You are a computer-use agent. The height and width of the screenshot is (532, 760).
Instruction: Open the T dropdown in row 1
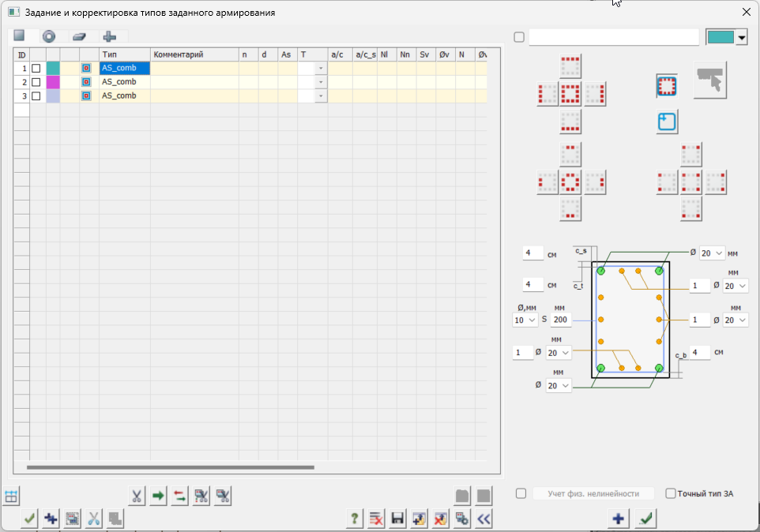coord(321,68)
